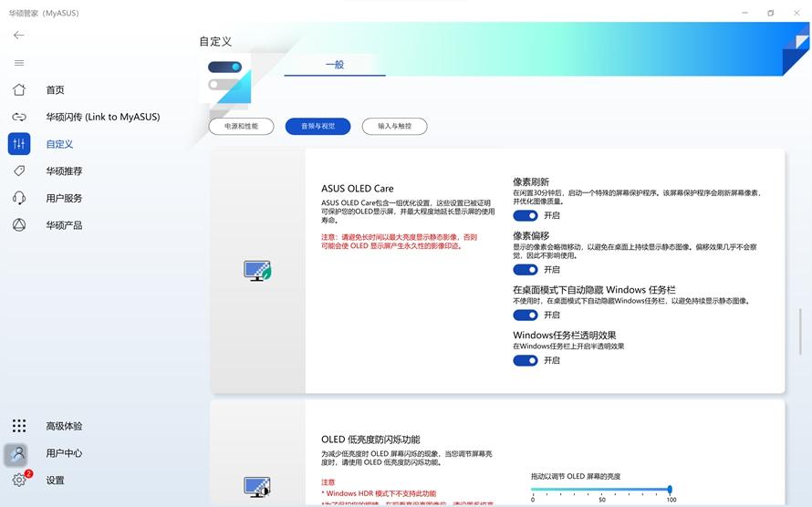Select the 电源和性能 category button
The image size is (812, 507).
click(241, 127)
